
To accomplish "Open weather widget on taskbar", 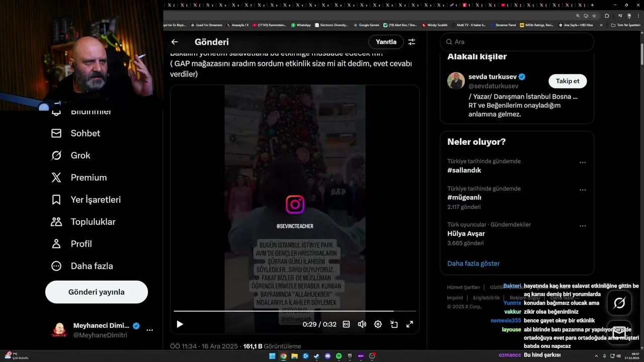I will click(x=16, y=356).
